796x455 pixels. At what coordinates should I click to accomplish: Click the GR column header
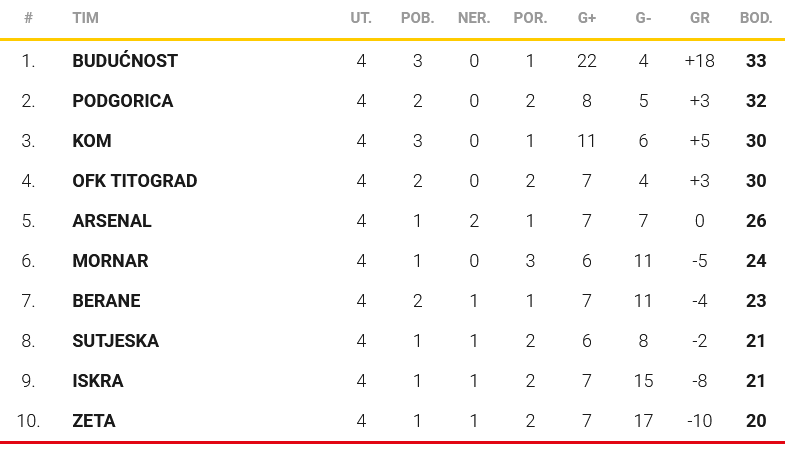point(699,18)
